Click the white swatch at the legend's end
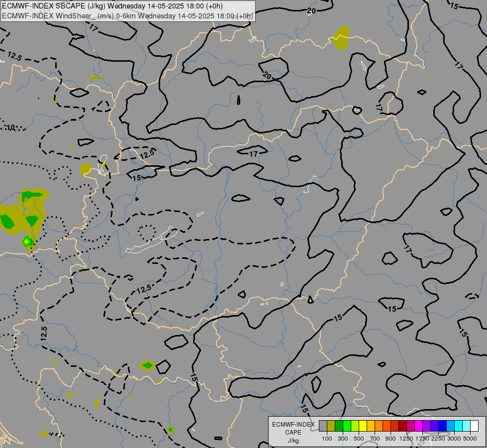Screen dimensions: 487x448 click(474, 426)
